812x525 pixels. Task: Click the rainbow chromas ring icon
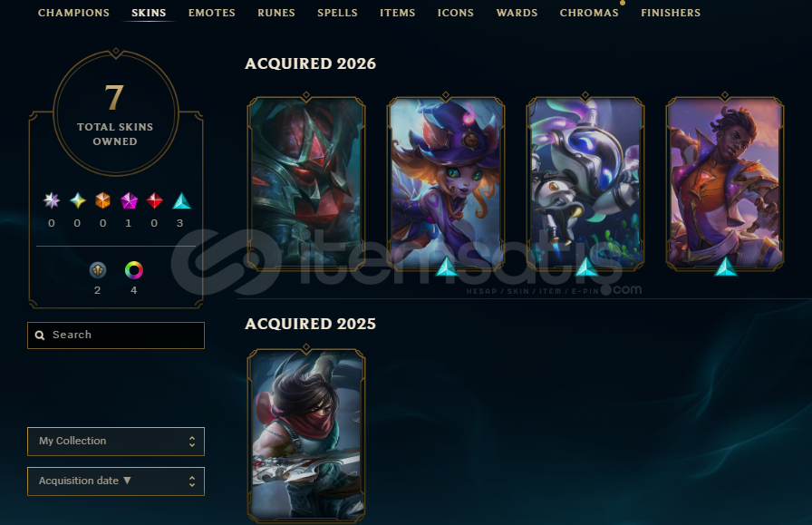coord(133,270)
